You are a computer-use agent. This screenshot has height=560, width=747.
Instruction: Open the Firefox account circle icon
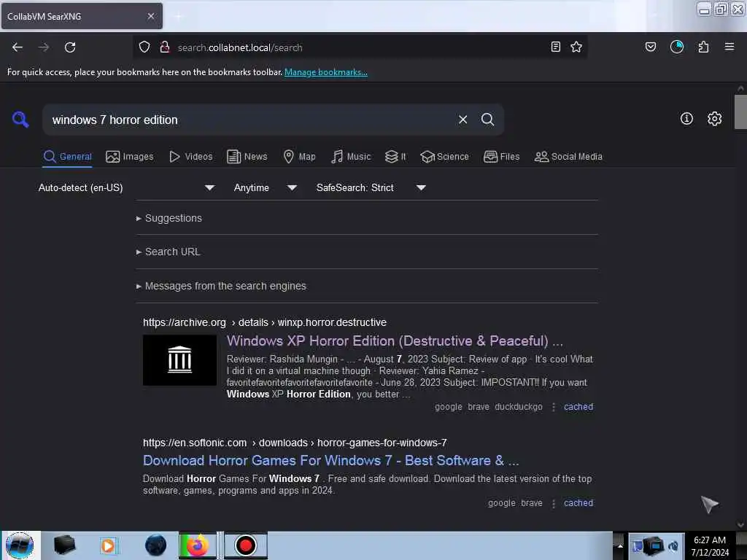click(x=677, y=47)
